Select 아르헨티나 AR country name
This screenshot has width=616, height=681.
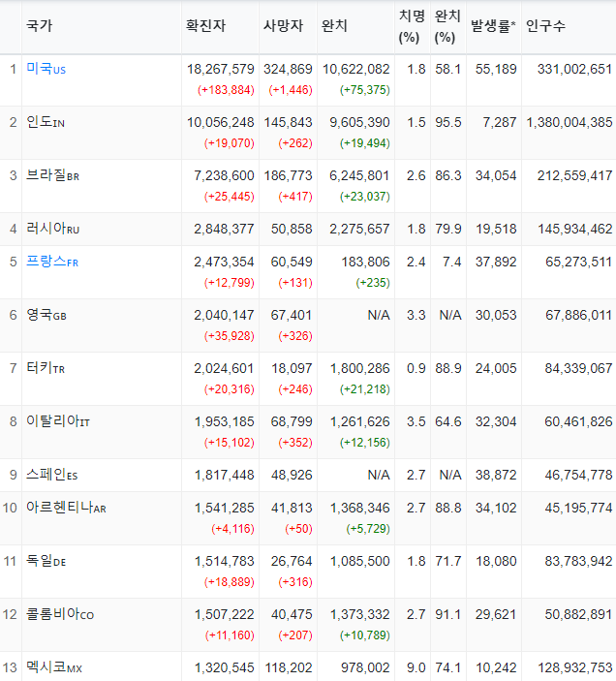pyautogui.click(x=67, y=508)
